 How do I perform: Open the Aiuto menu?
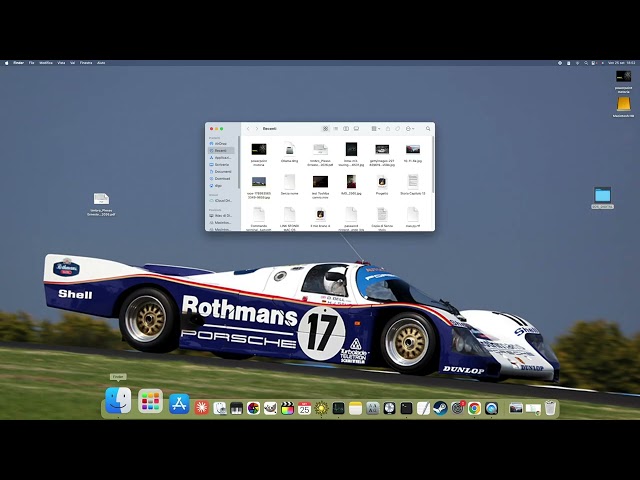tap(101, 63)
